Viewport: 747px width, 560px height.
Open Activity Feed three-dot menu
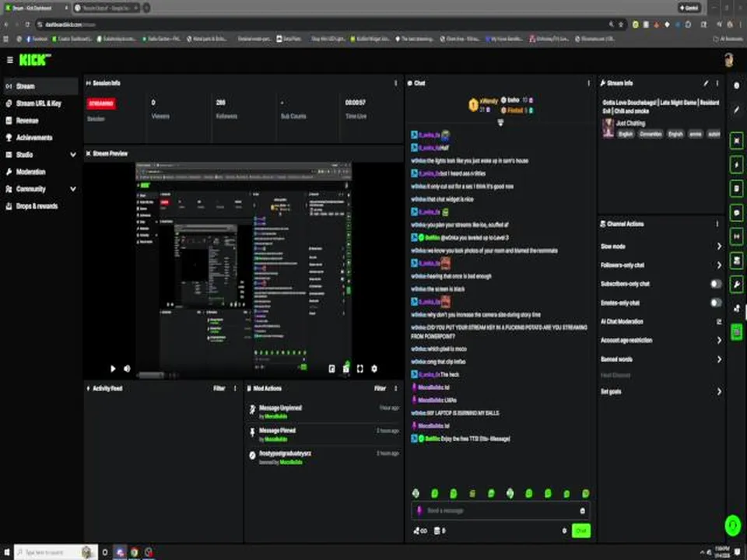pyautogui.click(x=235, y=389)
